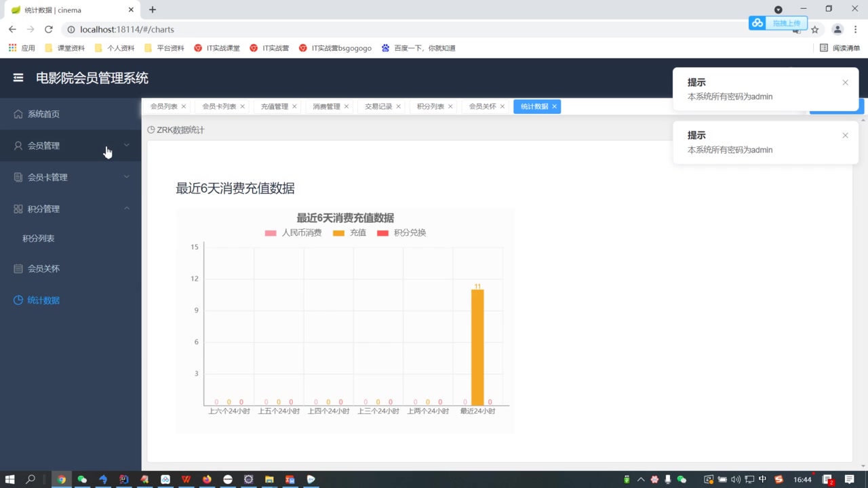Open File Explorer from the taskbar

269,479
